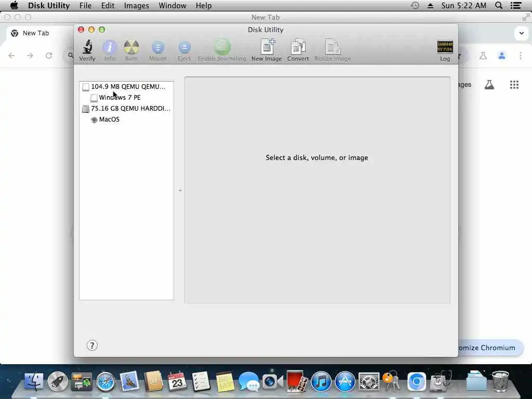Open Messages speech bubble in the Dock
The width and height of the screenshot is (532, 399).
[x=249, y=381]
